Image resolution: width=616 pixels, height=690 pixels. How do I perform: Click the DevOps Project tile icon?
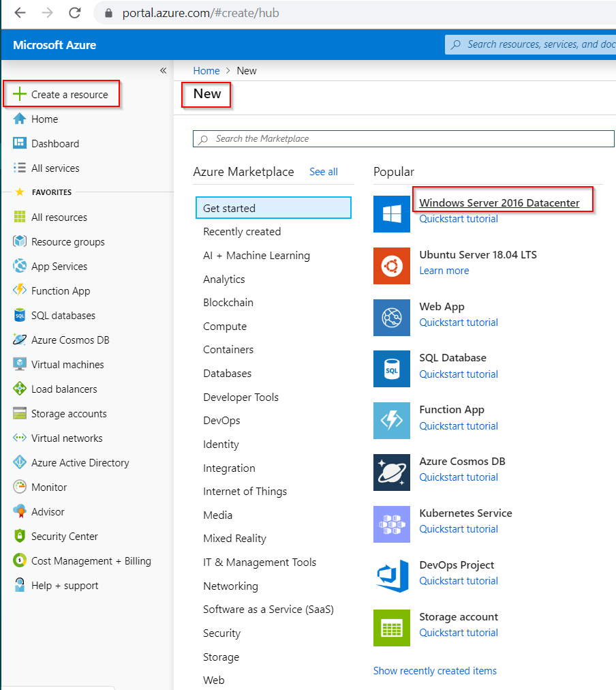click(391, 576)
